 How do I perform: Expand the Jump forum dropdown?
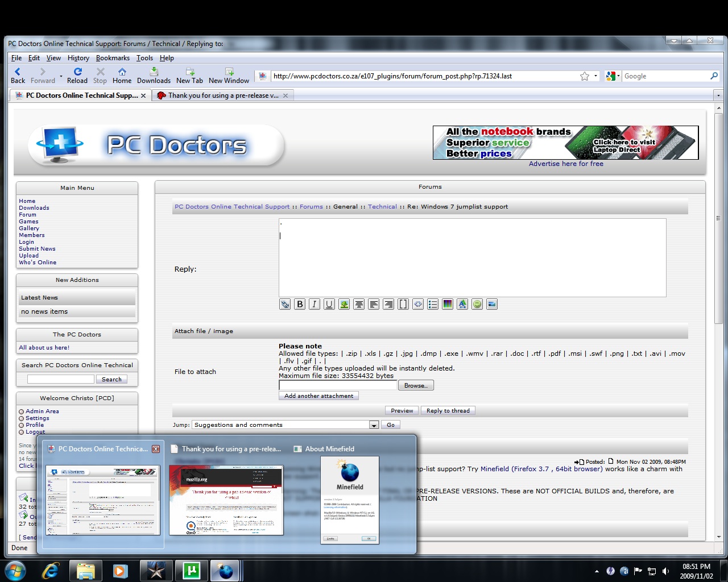pyautogui.click(x=374, y=425)
